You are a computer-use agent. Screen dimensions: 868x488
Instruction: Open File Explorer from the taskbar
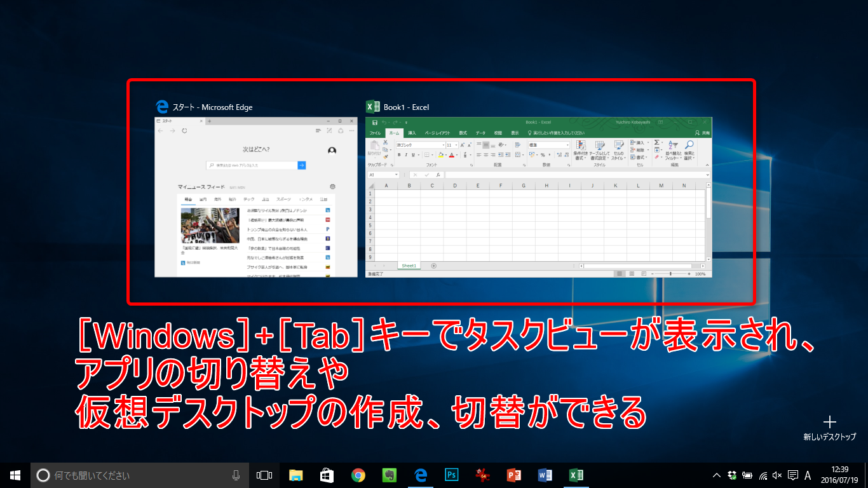(x=295, y=475)
